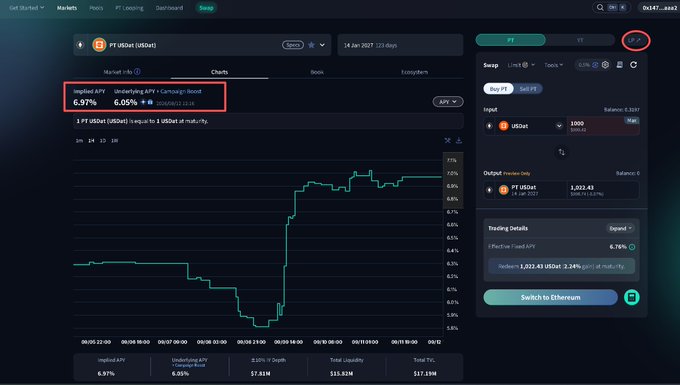Select Swap tab in trade panel
680x385 pixels.
(x=490, y=65)
